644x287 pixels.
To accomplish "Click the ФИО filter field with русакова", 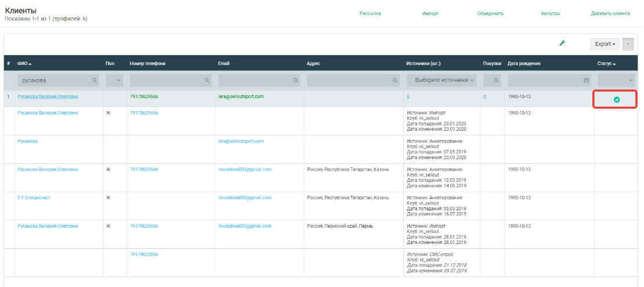I will [54, 80].
